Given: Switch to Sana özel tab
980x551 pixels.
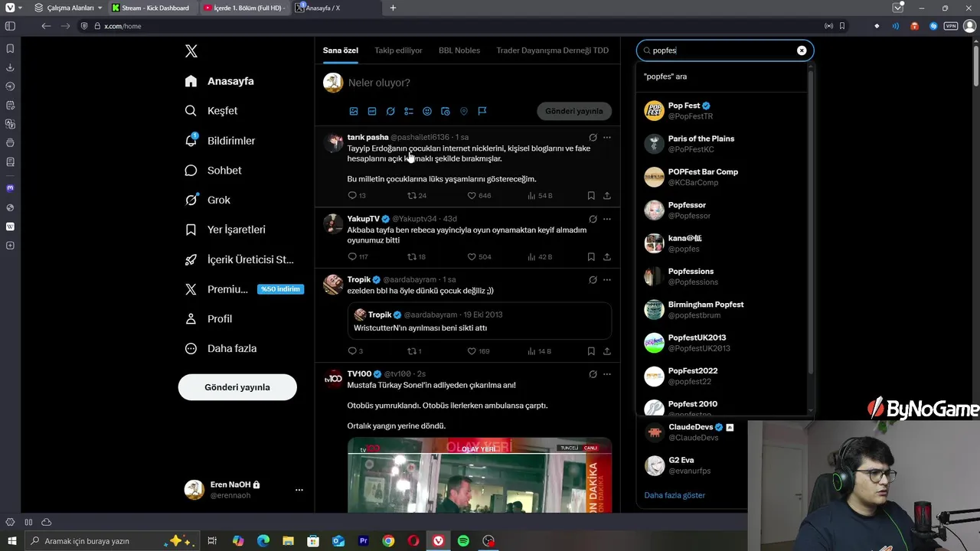Looking at the screenshot, I should 341,51.
